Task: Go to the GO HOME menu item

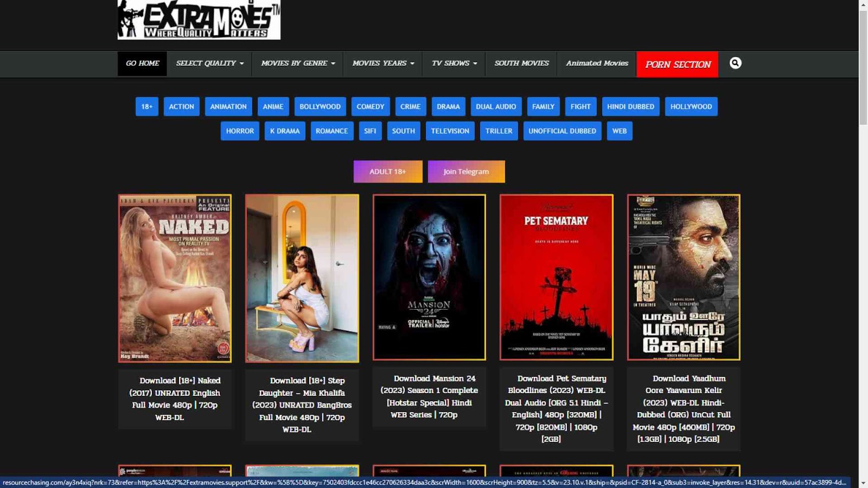Action: pos(143,63)
